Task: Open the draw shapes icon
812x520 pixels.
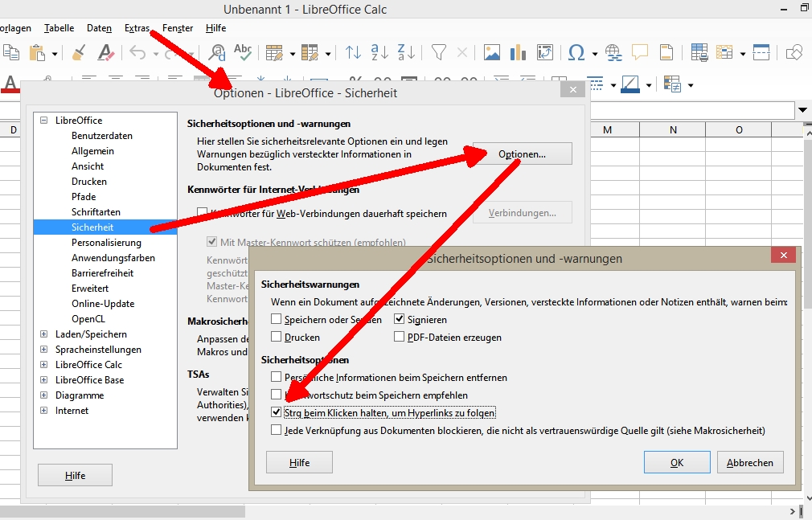Action: tap(794, 52)
